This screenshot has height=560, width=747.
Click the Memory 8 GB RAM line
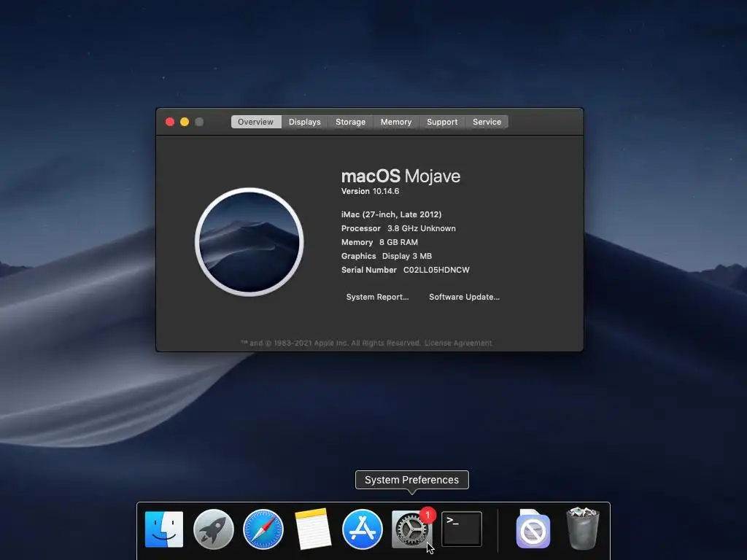(379, 242)
